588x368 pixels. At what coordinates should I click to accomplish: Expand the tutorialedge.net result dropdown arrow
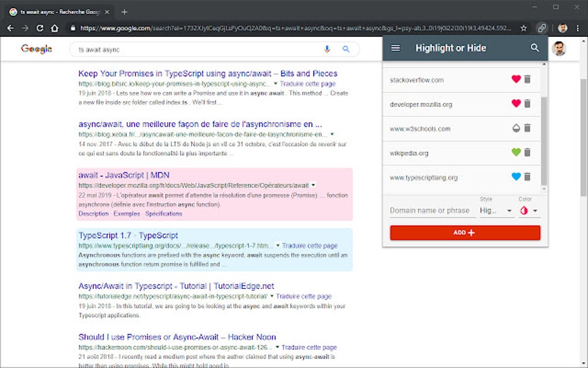(272, 296)
